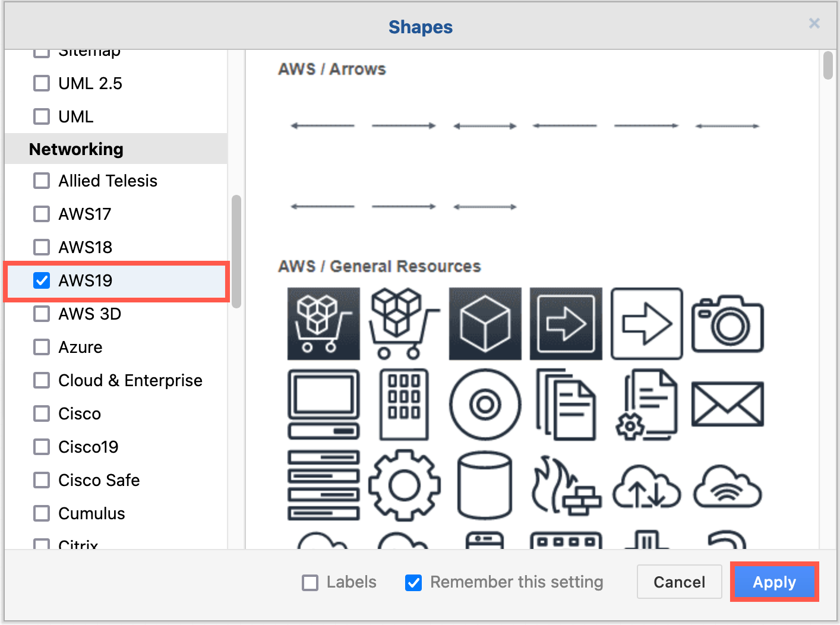
Task: Select the gear shape
Action: point(404,485)
